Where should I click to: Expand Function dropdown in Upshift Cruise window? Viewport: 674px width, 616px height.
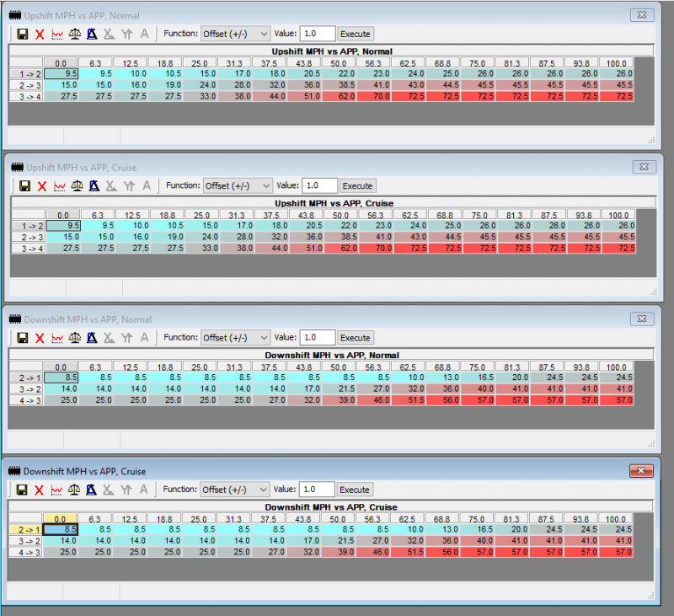pyautogui.click(x=236, y=186)
